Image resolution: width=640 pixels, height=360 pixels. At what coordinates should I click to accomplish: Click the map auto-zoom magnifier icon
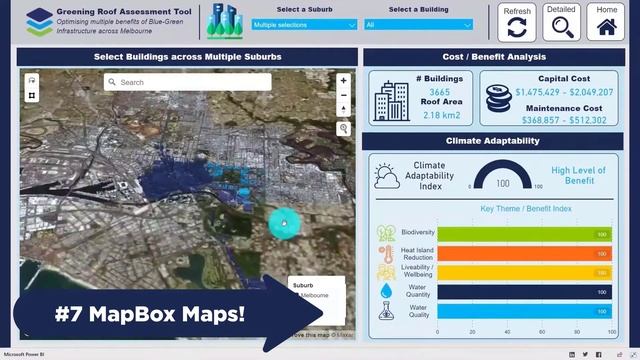click(344, 129)
